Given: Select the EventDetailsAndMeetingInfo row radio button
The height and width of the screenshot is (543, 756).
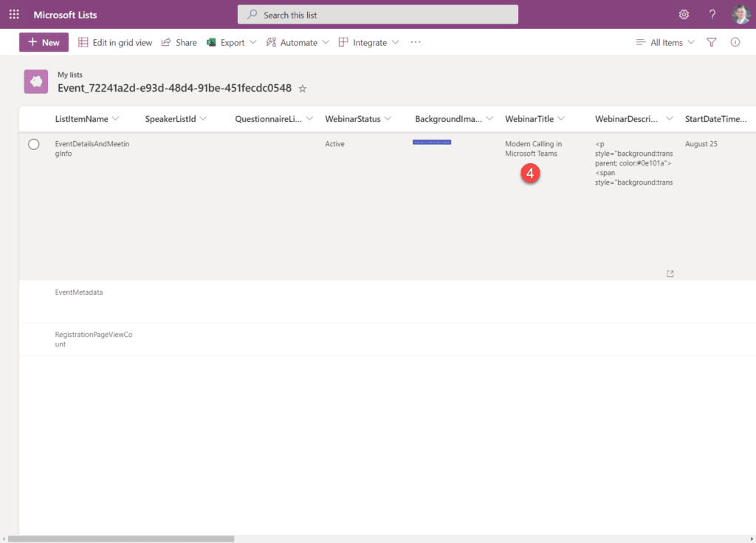Looking at the screenshot, I should (x=34, y=144).
